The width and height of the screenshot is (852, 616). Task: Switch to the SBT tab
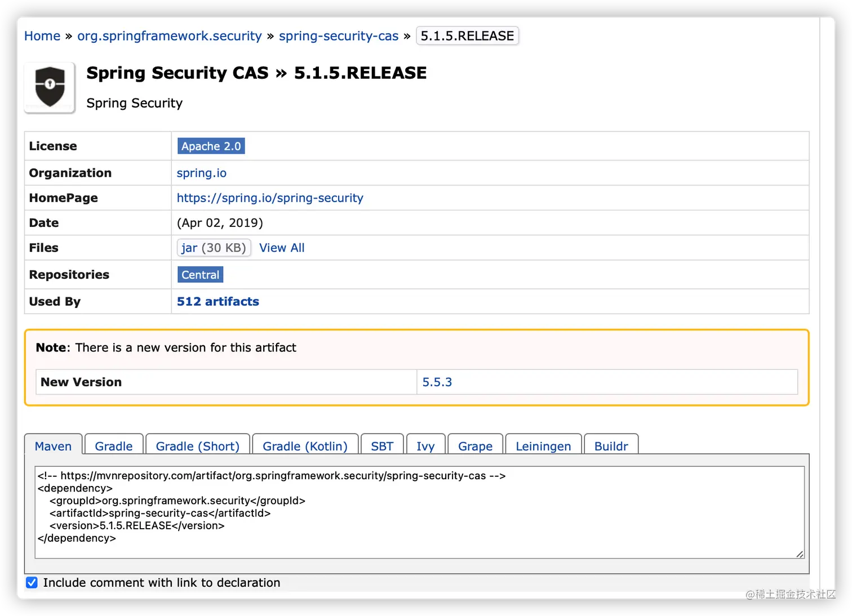(382, 446)
